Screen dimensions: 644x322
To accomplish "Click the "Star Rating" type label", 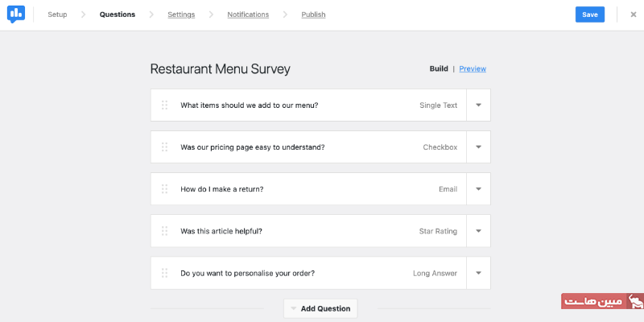I will pyautogui.click(x=438, y=231).
